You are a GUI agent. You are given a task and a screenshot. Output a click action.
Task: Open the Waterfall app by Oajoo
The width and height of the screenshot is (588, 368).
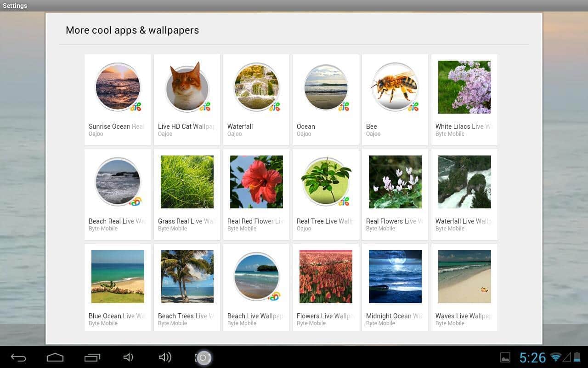point(256,87)
